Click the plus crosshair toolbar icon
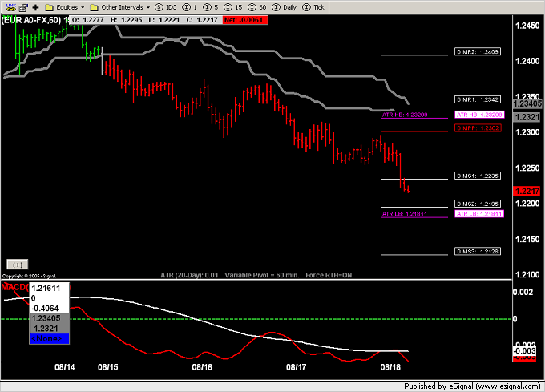Viewport: 545px width, 392px height. (x=35, y=7)
